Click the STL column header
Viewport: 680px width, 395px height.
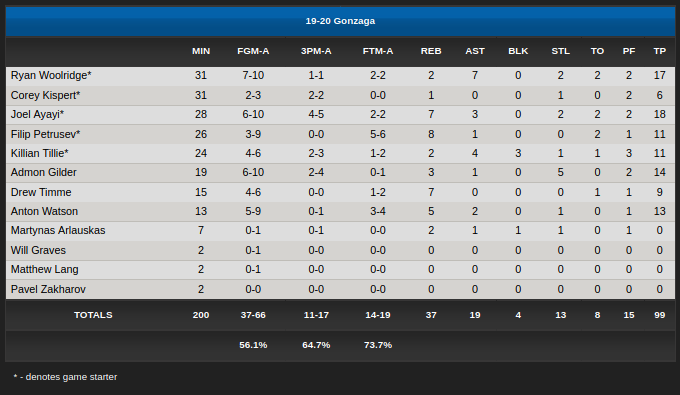click(560, 51)
